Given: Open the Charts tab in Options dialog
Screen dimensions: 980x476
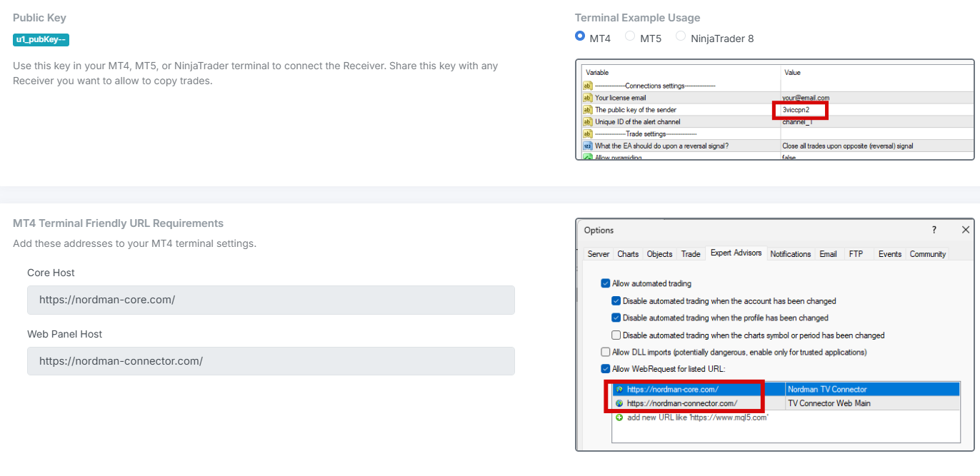Looking at the screenshot, I should 628,254.
